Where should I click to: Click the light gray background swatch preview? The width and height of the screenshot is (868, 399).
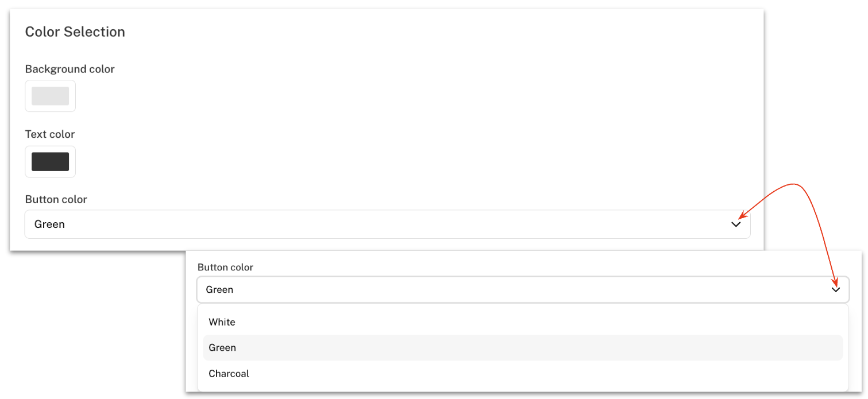pos(50,96)
